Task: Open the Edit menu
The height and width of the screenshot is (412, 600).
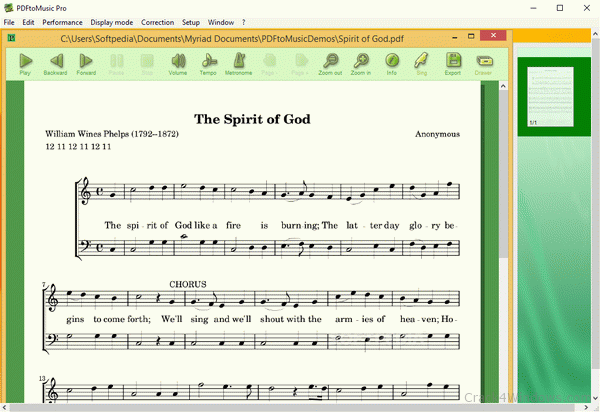Action: [x=28, y=22]
